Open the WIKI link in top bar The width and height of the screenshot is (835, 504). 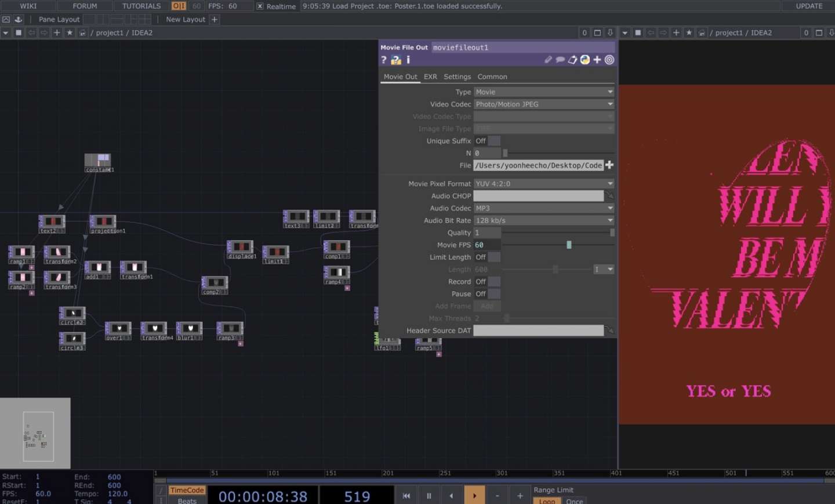(28, 6)
